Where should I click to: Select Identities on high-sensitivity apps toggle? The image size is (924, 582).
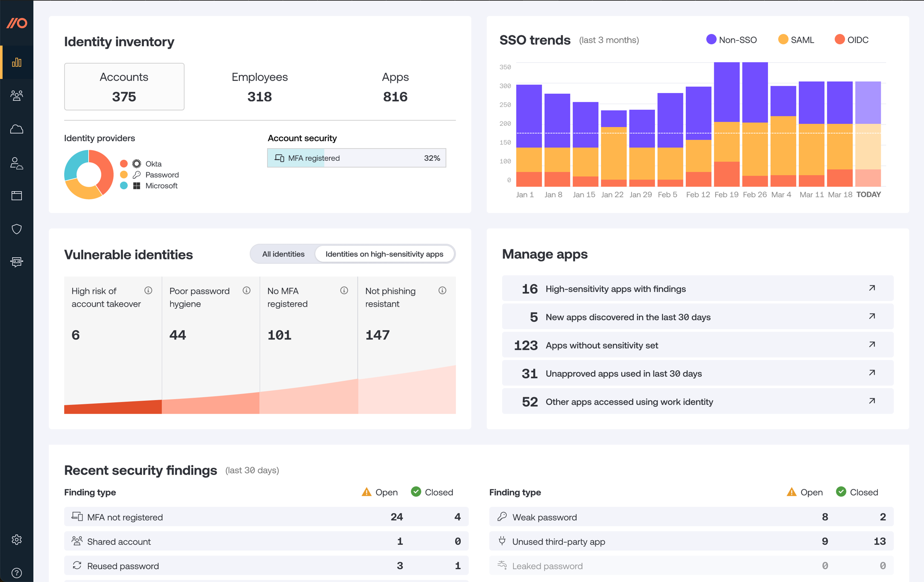[384, 254]
